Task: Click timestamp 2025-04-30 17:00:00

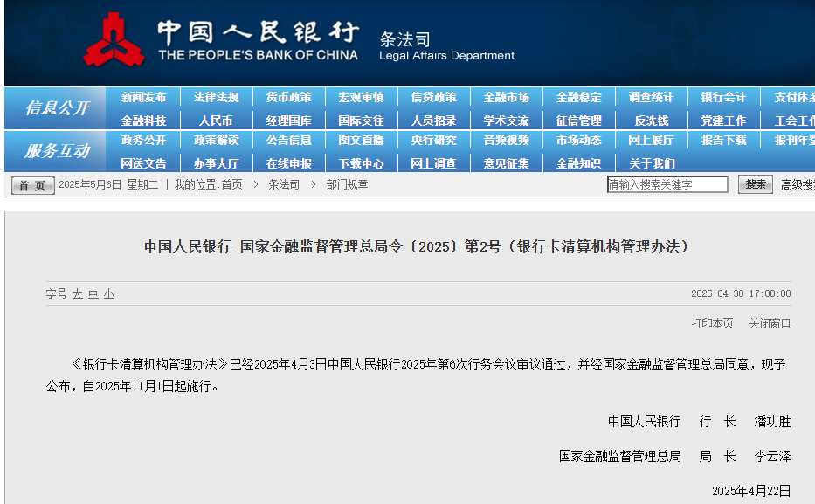Action: point(741,293)
